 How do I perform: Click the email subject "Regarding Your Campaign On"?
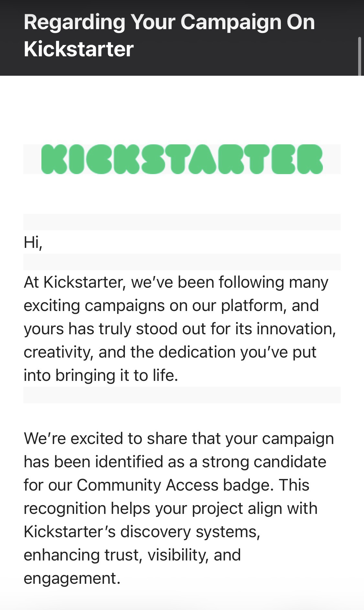pyautogui.click(x=169, y=22)
